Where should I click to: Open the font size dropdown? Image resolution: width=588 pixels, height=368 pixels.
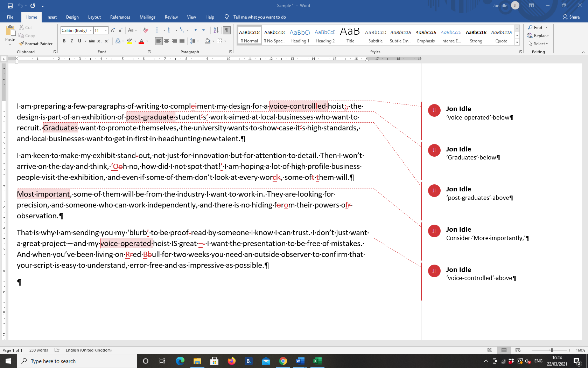coord(106,30)
